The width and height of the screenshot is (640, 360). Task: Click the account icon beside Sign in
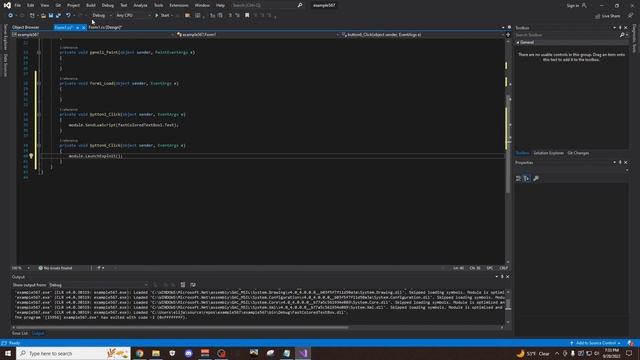pyautogui.click(x=584, y=5)
